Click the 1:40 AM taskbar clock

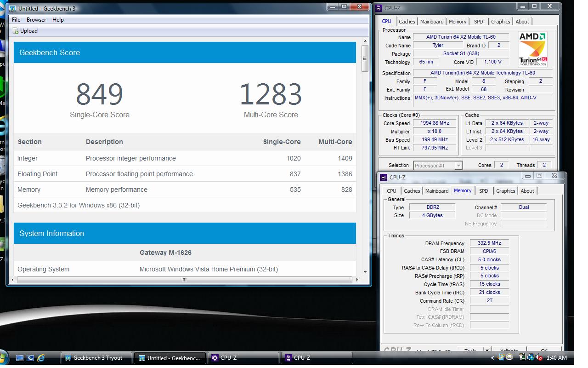click(x=557, y=357)
